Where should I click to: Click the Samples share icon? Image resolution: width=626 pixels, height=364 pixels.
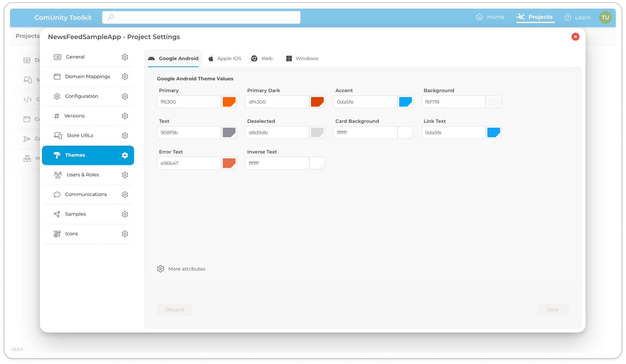pyautogui.click(x=57, y=214)
